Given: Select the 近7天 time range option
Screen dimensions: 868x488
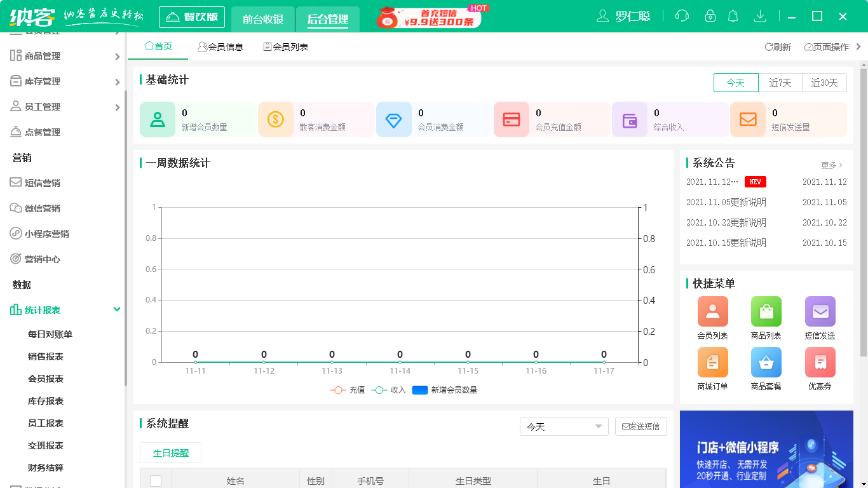Looking at the screenshot, I should [x=780, y=83].
